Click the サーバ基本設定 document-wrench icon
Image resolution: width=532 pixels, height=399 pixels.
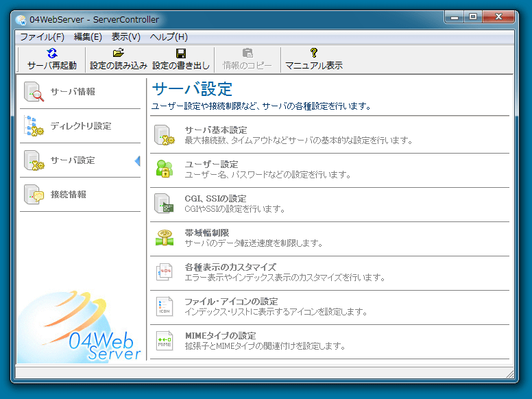pyautogui.click(x=165, y=135)
